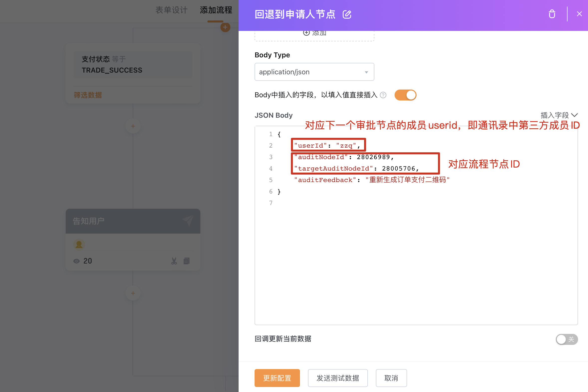This screenshot has width=588, height=392.
Task: Click the "auditFeedback" line in the JSON body
Action: click(372, 180)
